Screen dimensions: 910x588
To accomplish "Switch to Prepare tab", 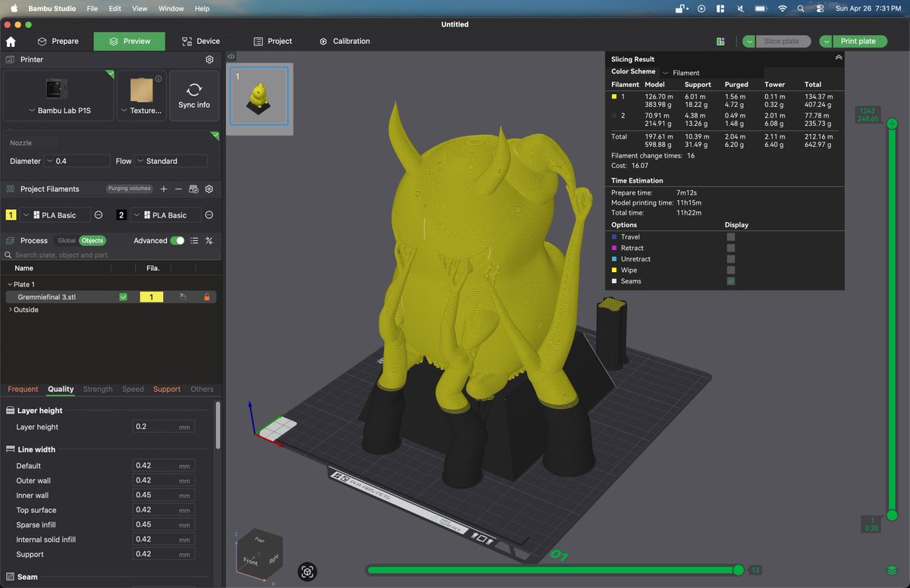I will (57, 42).
